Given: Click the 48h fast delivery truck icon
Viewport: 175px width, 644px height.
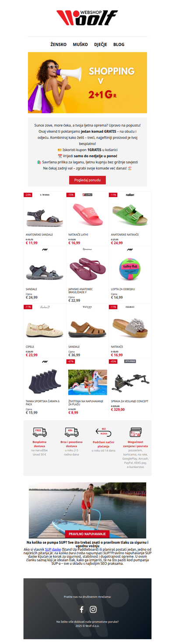Looking at the screenshot, I should [72, 432].
